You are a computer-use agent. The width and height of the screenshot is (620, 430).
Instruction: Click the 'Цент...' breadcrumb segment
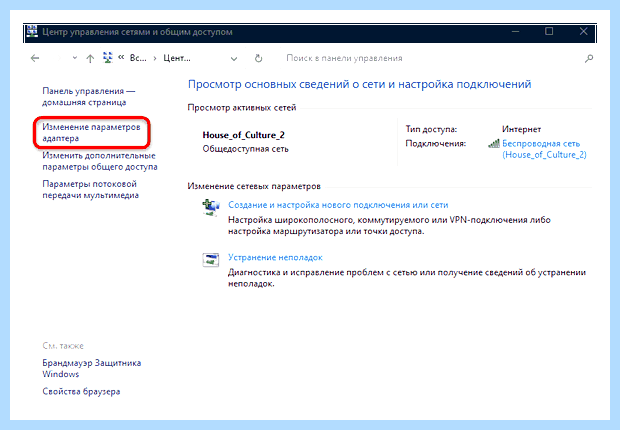(x=177, y=58)
